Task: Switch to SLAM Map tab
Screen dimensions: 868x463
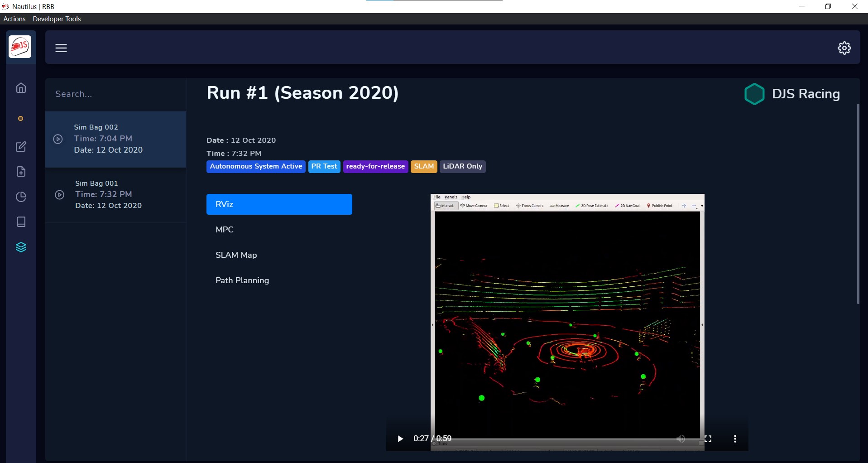Action: pos(279,255)
